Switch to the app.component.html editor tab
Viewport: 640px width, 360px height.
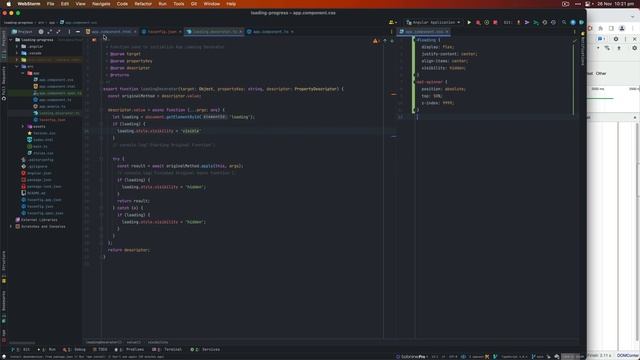point(111,31)
